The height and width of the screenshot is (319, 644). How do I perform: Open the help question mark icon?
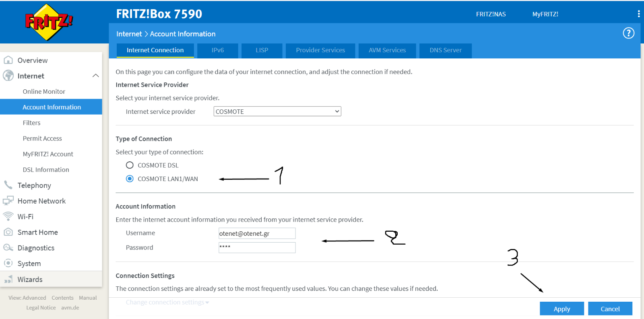[x=628, y=33]
